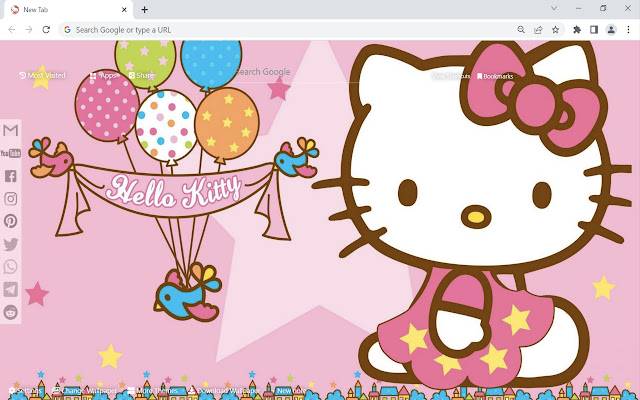
Task: Open the Reddit shortcut in the sidebar
Action: click(x=11, y=312)
